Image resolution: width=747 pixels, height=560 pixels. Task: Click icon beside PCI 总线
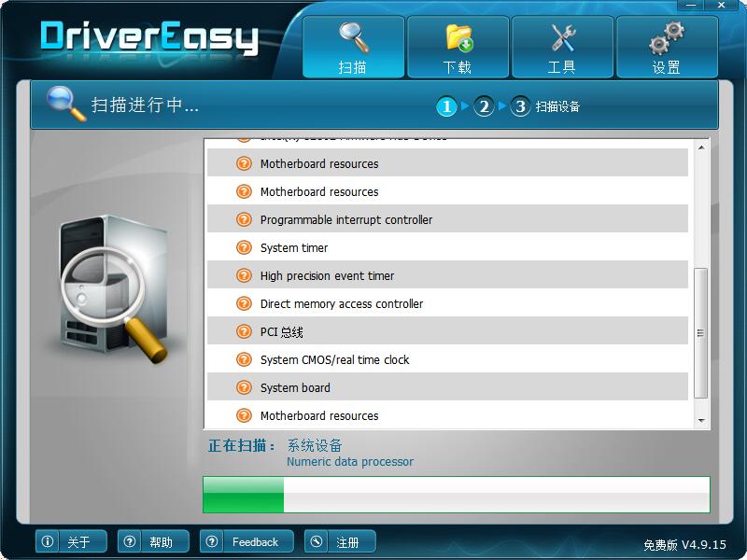pos(244,331)
